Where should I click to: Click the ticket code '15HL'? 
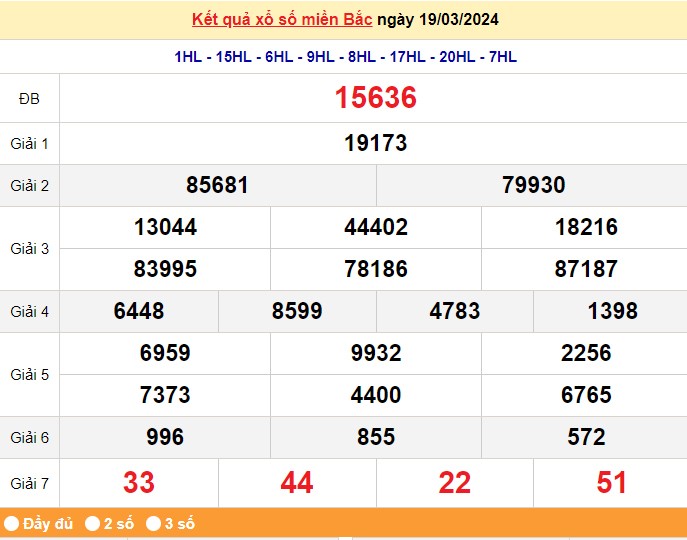[234, 57]
